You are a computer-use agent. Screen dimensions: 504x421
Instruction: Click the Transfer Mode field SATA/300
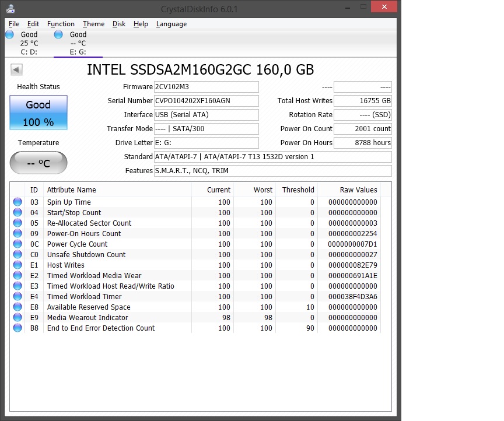[x=206, y=128]
